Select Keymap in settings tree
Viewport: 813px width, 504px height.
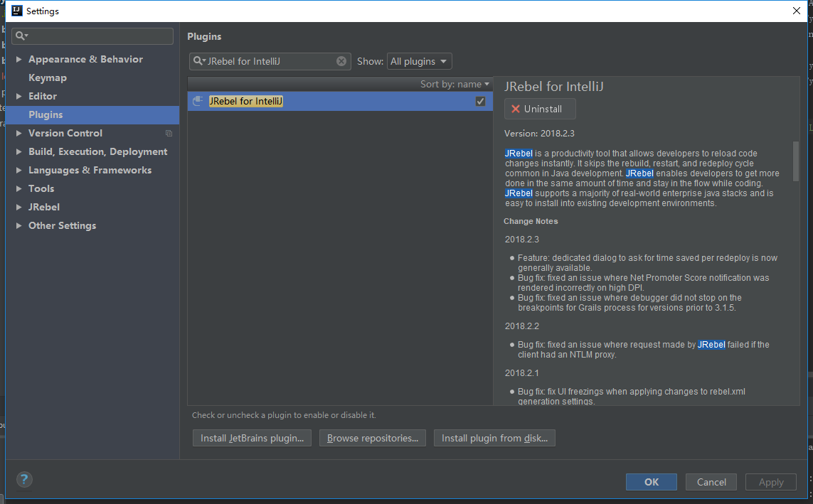[x=48, y=77]
